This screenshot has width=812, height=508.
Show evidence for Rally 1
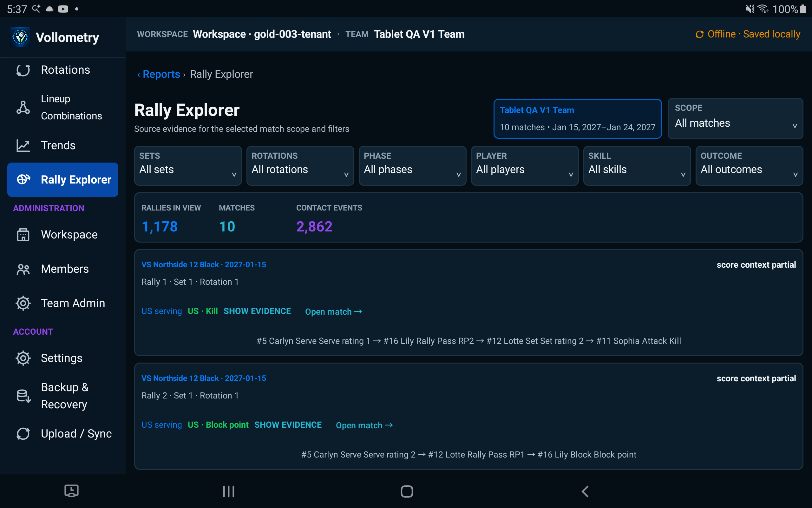pos(257,311)
